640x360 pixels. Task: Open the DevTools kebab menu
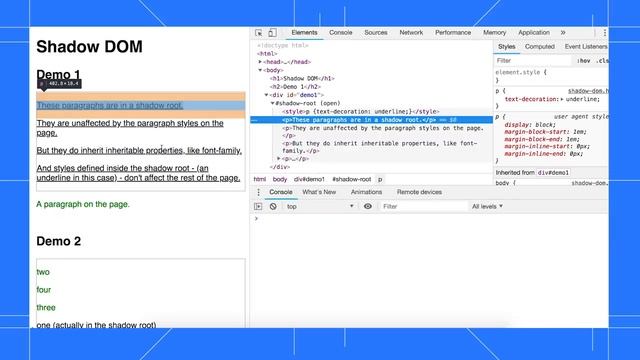pyautogui.click(x=604, y=33)
